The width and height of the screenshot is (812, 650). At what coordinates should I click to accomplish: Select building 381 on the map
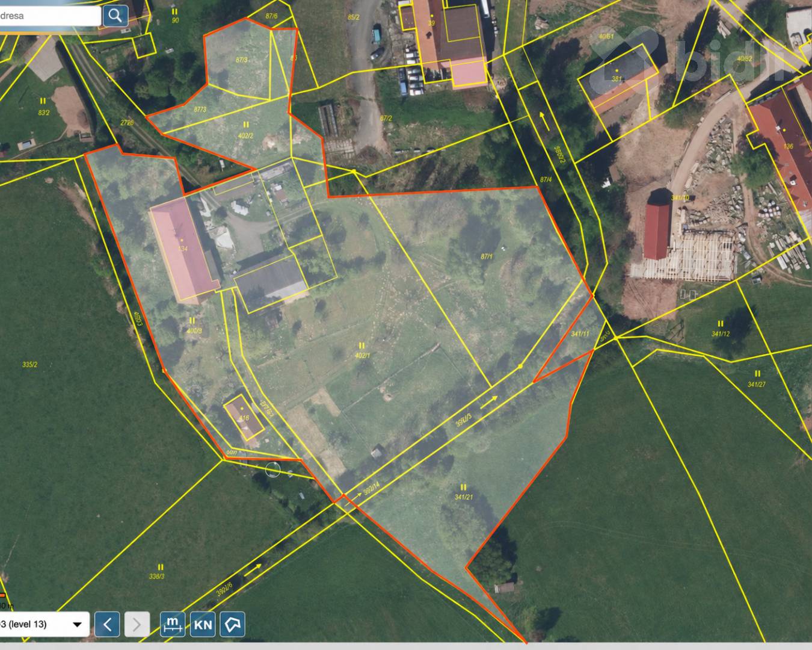[x=616, y=79]
